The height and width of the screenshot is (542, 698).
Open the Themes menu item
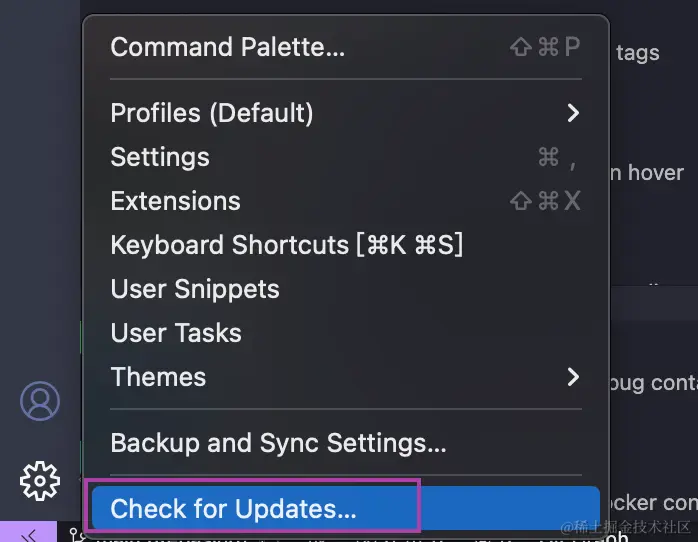158,377
